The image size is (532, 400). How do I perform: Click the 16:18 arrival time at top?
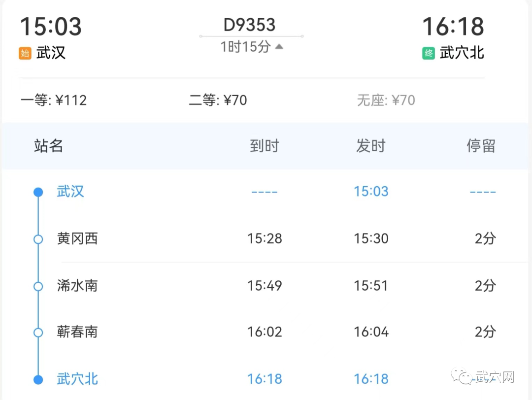(x=453, y=26)
